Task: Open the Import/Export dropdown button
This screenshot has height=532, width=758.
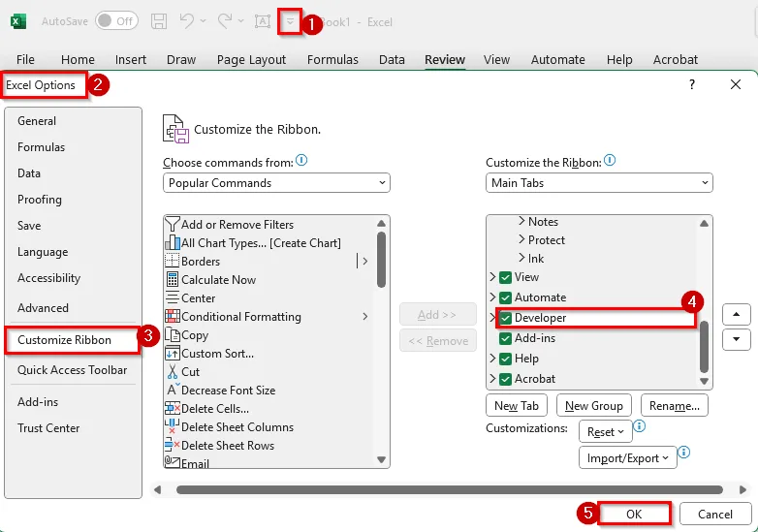Action: [627, 457]
